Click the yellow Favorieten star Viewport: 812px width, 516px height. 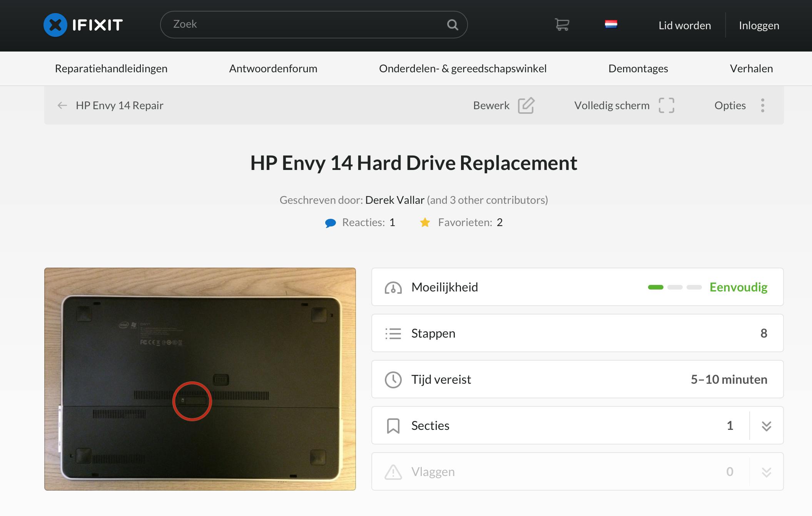click(x=425, y=223)
